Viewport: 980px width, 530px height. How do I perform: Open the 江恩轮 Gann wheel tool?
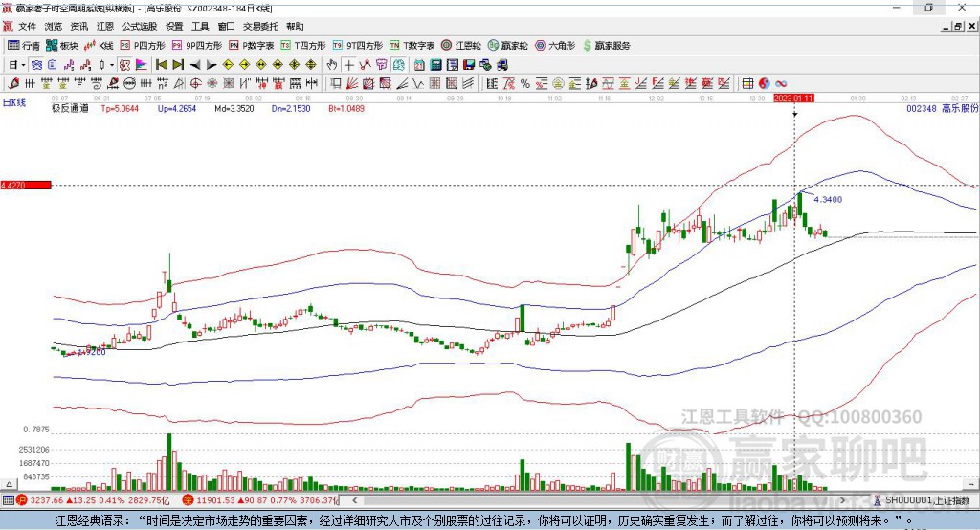tap(461, 45)
